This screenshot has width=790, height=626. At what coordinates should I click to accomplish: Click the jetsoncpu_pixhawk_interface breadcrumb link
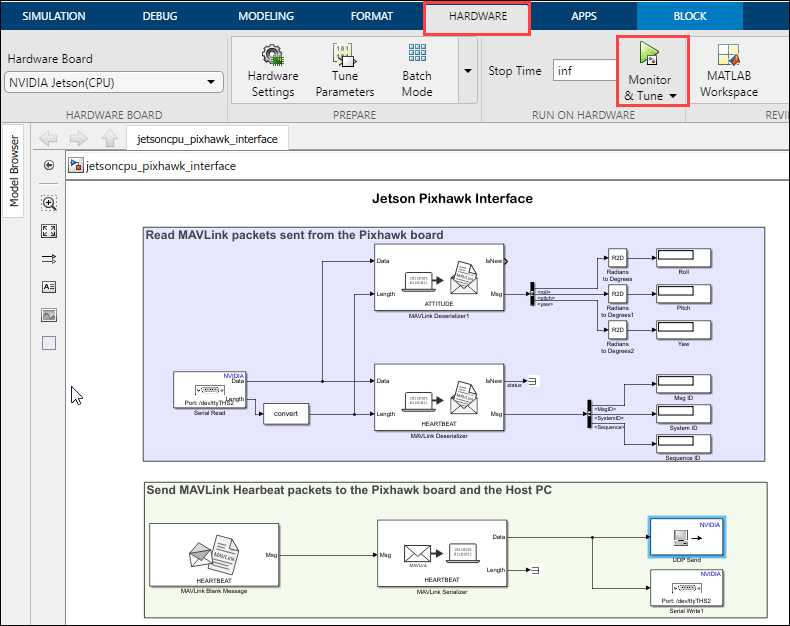[x=161, y=166]
